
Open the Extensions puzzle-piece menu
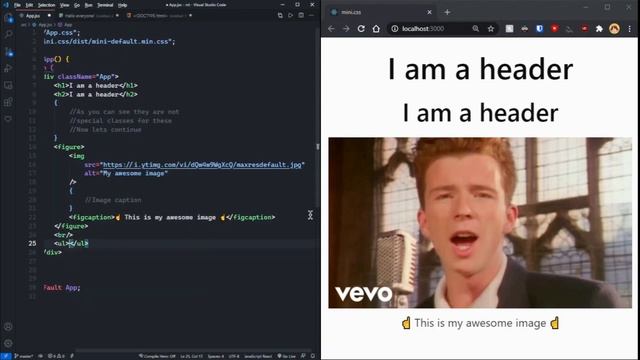(x=599, y=29)
